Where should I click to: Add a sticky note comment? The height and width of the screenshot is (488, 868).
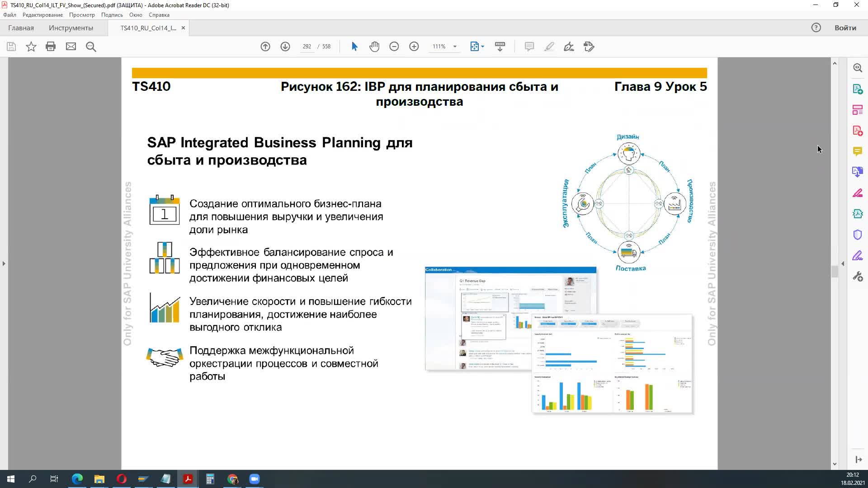coord(529,47)
